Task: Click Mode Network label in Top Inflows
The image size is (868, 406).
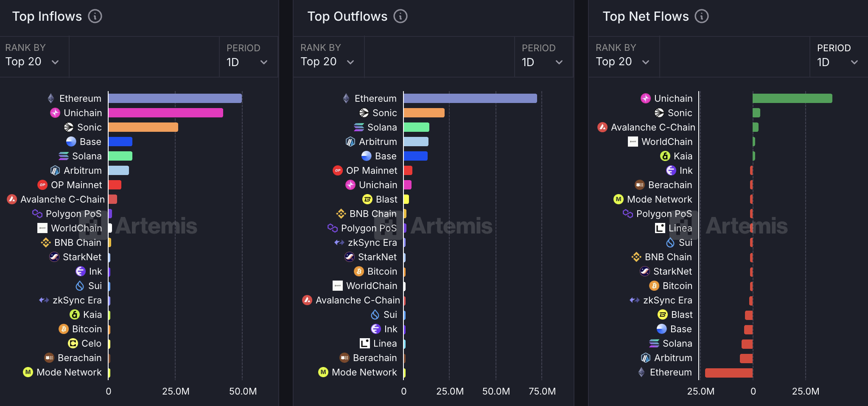Action: tap(69, 372)
